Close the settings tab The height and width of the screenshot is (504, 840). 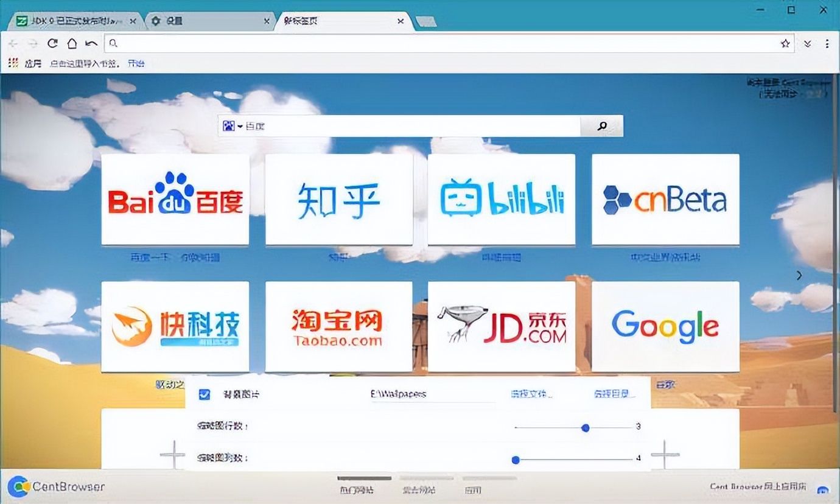(x=267, y=21)
